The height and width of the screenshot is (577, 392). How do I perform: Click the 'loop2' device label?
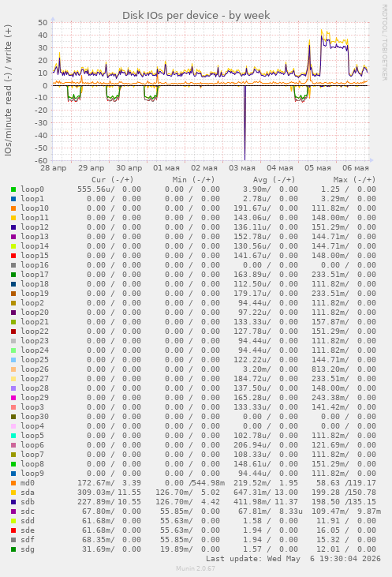click(32, 303)
